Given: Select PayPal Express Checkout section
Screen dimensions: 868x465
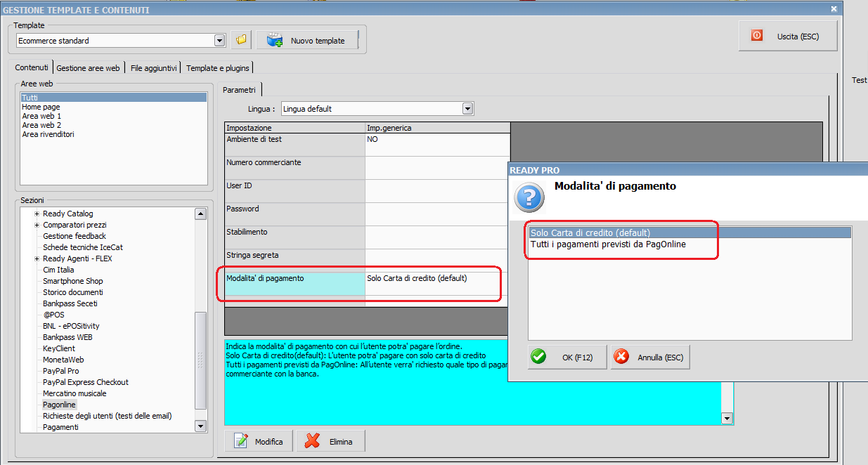Looking at the screenshot, I should (86, 382).
